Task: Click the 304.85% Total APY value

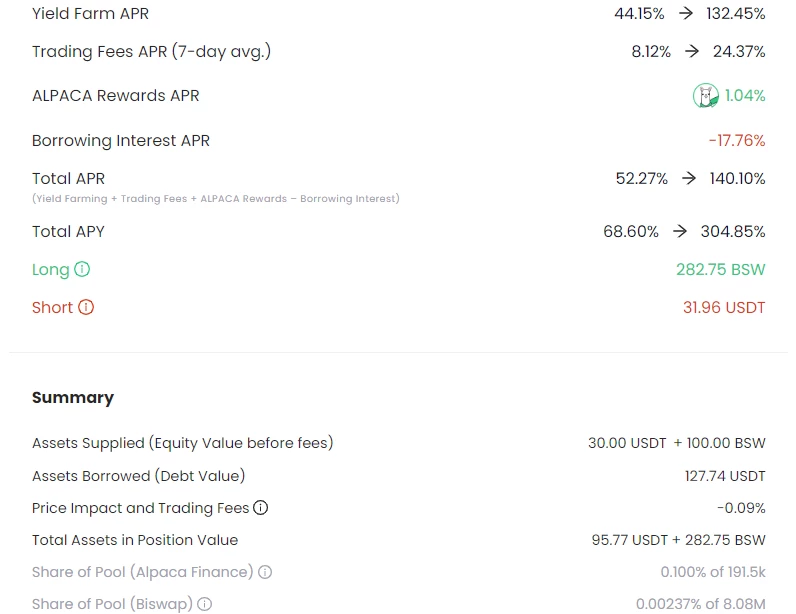Action: (733, 232)
